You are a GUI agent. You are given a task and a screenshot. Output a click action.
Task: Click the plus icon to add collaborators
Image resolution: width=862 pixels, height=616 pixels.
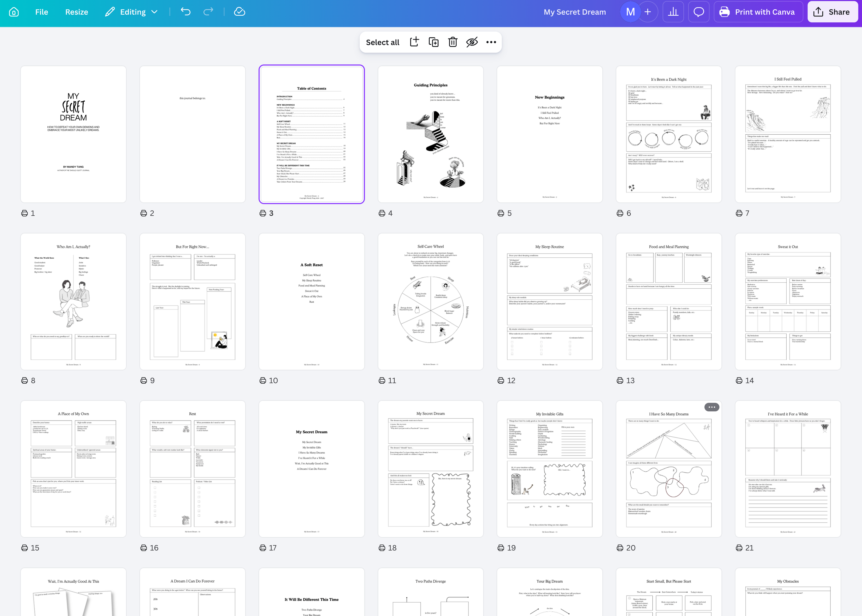coord(648,12)
